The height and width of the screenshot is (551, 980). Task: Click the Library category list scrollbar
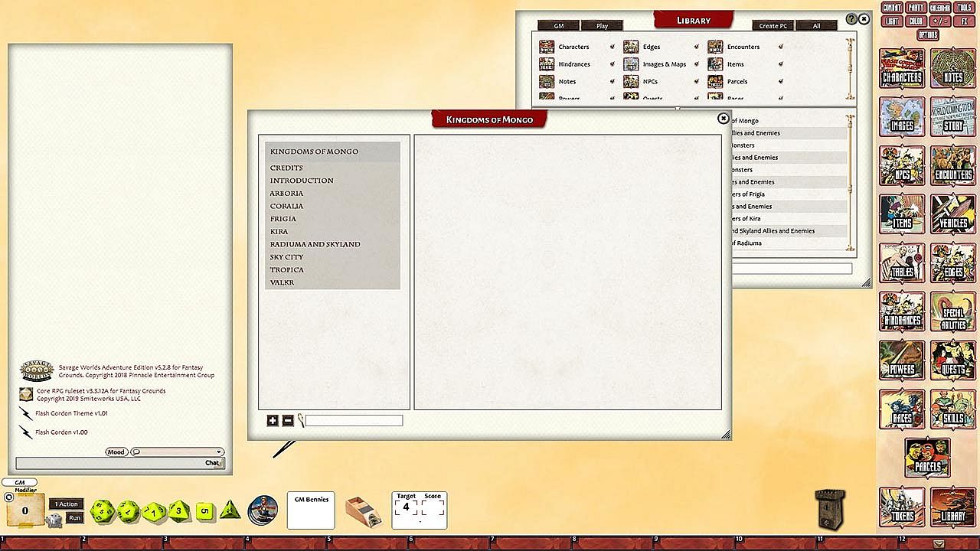(849, 69)
